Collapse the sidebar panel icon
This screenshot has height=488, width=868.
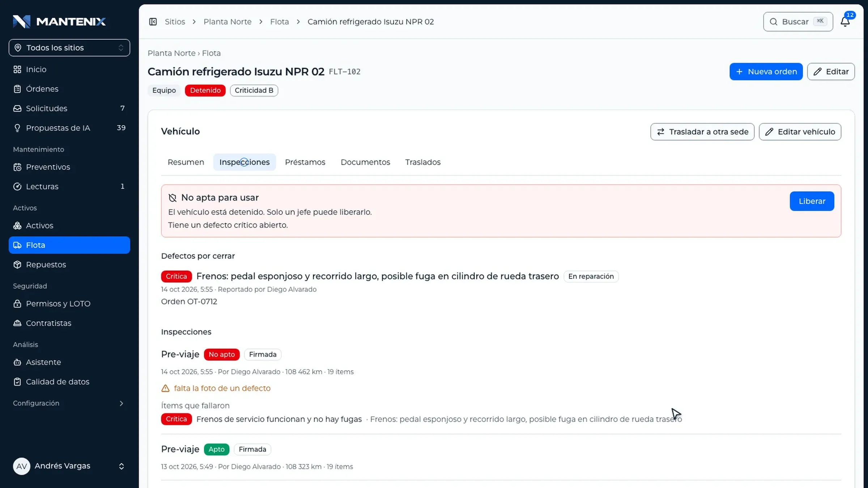(x=153, y=22)
